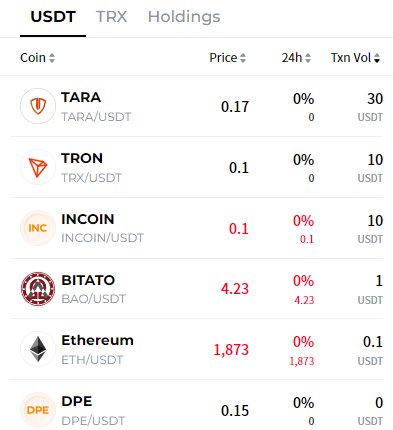This screenshot has width=393, height=430.
Task: Click the Ethereum price 1,873
Action: tap(231, 350)
